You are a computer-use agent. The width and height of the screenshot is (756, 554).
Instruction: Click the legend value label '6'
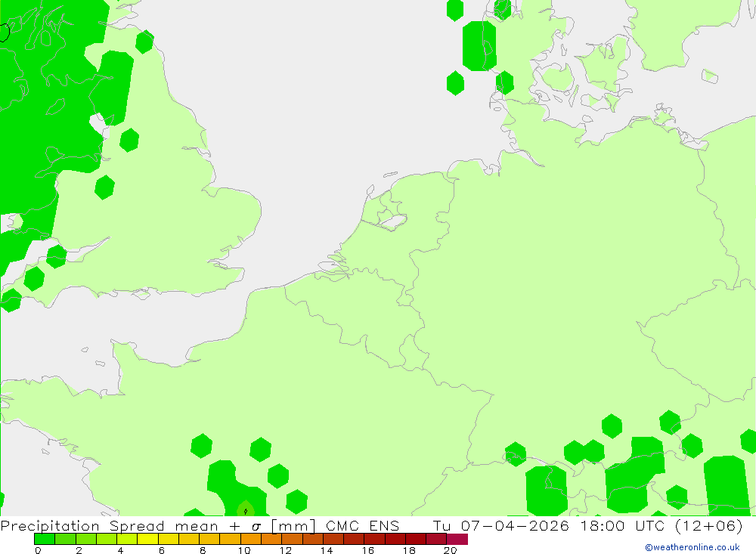(x=162, y=550)
